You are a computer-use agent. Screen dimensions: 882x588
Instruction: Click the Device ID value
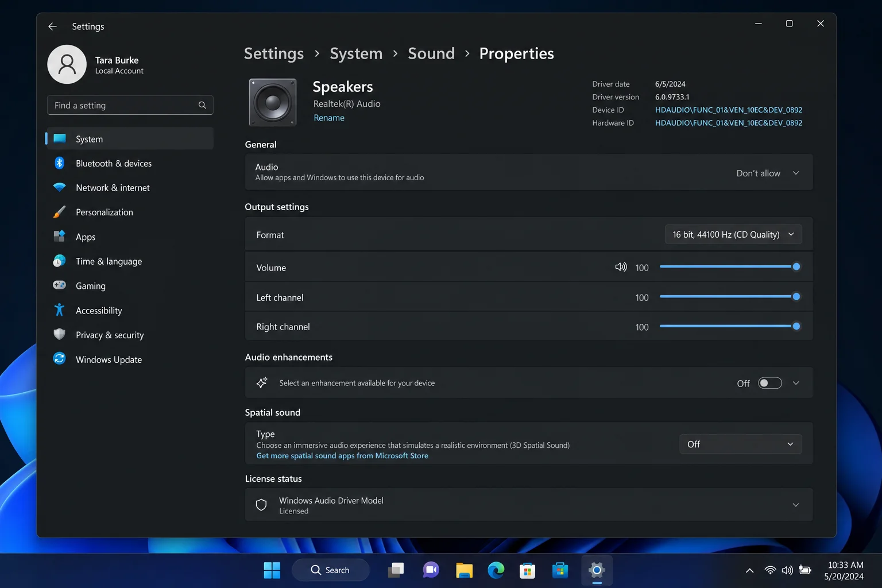click(x=729, y=110)
